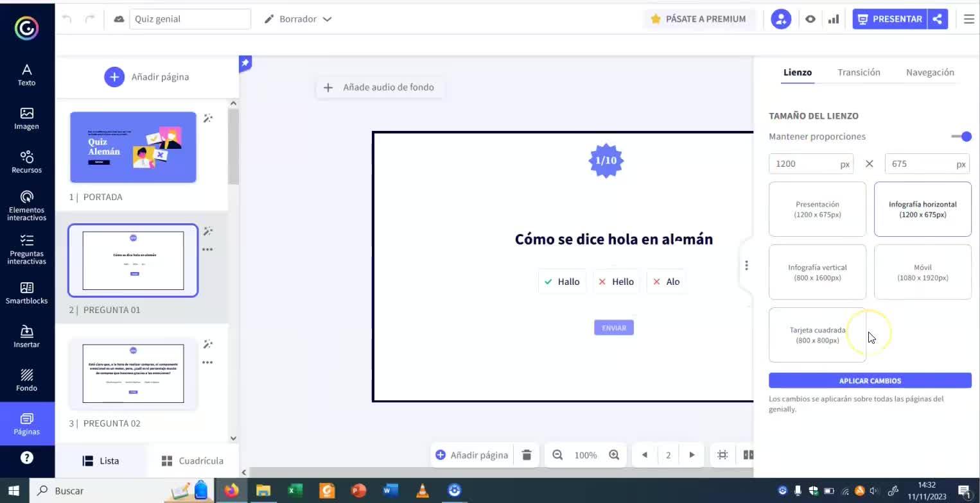Click the undo arrow

click(67, 19)
